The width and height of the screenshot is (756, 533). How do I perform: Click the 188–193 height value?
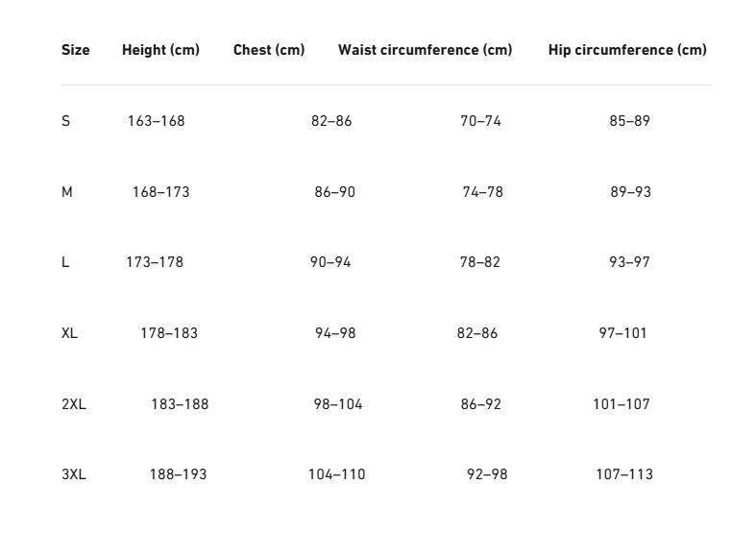pyautogui.click(x=178, y=474)
